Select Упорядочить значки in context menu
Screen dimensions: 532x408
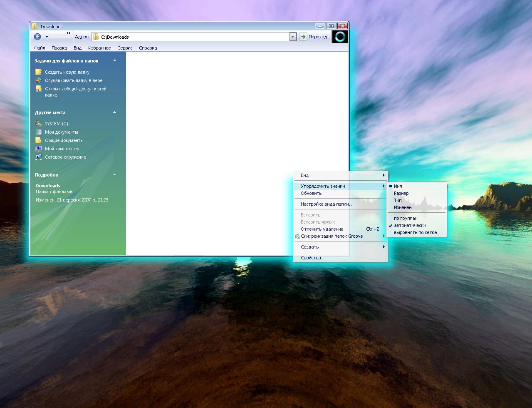(341, 186)
